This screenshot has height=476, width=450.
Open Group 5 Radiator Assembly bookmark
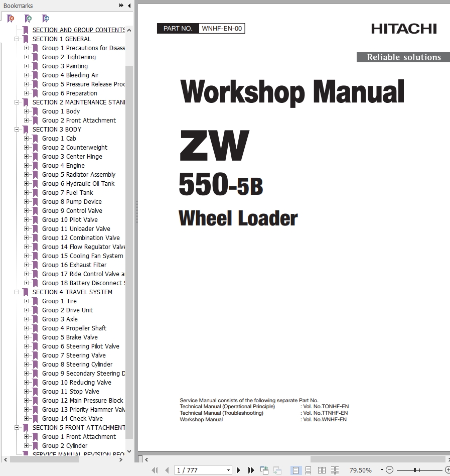coord(79,175)
